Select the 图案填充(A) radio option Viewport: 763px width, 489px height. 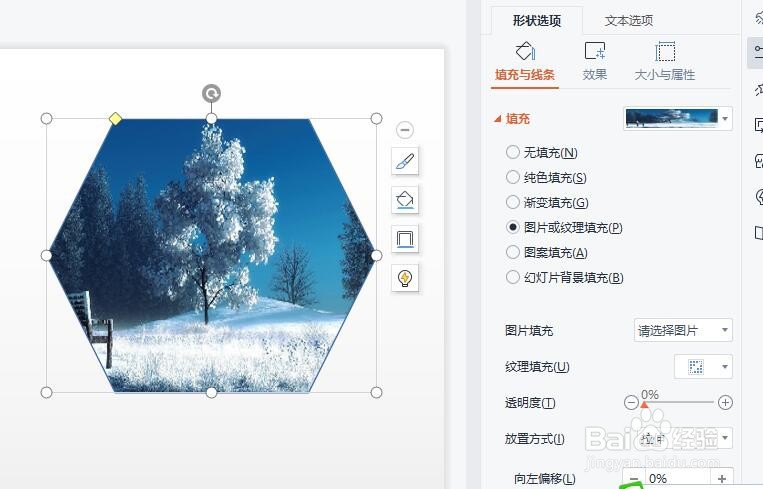pyautogui.click(x=512, y=252)
